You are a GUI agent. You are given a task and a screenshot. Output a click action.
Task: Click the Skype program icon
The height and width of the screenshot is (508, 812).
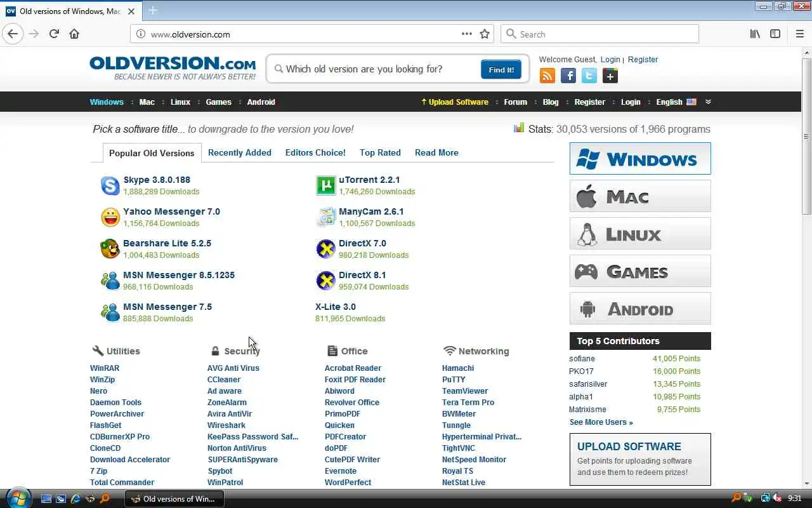point(110,185)
